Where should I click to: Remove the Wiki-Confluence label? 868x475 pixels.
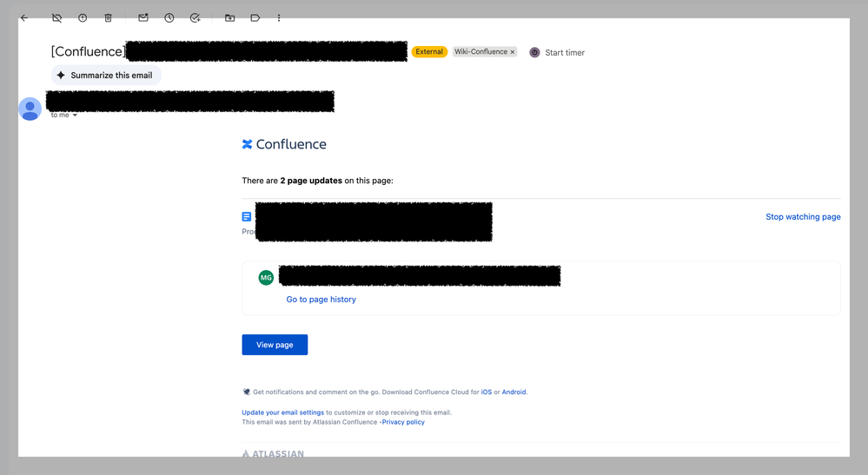512,52
